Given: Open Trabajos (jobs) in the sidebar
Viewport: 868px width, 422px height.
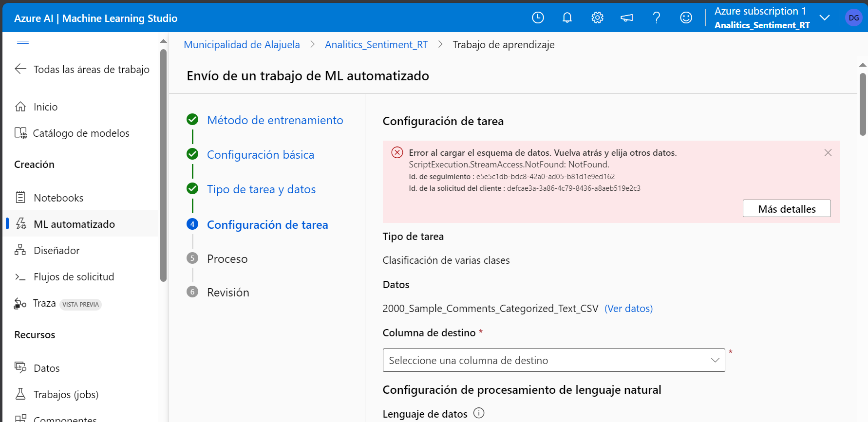Looking at the screenshot, I should point(66,394).
